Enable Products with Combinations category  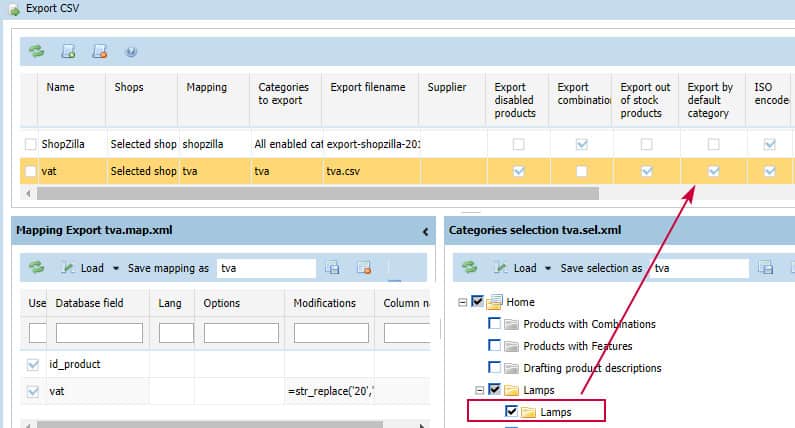[x=494, y=324]
